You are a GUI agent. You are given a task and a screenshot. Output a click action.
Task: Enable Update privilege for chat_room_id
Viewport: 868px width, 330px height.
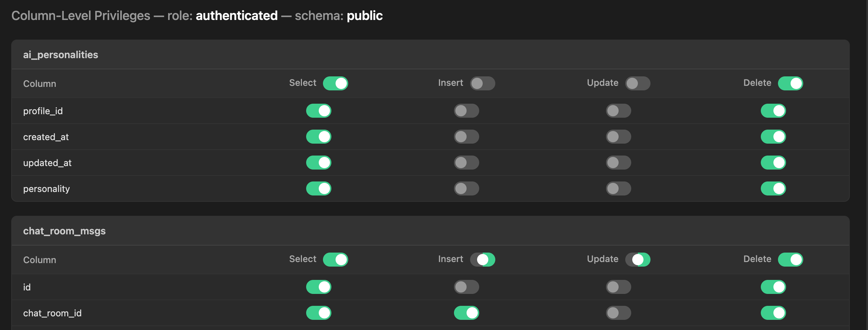[x=618, y=313]
